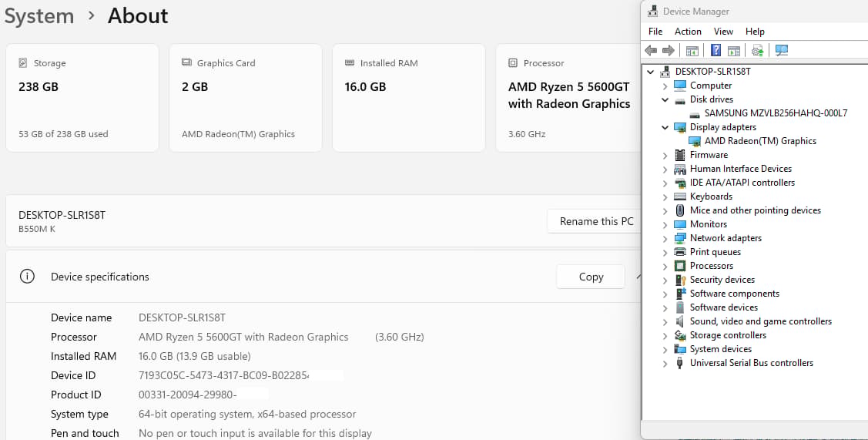Copy device specifications with the Copy button
The height and width of the screenshot is (440, 868).
point(591,277)
